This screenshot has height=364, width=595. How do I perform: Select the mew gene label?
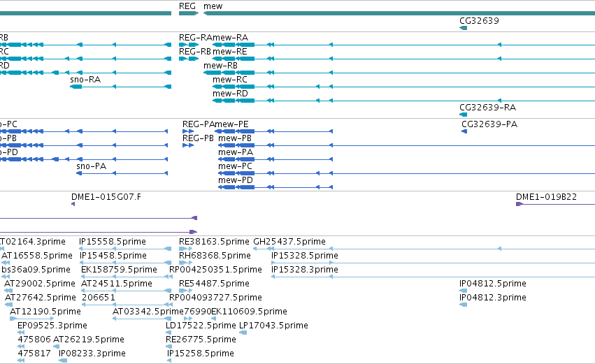[213, 6]
